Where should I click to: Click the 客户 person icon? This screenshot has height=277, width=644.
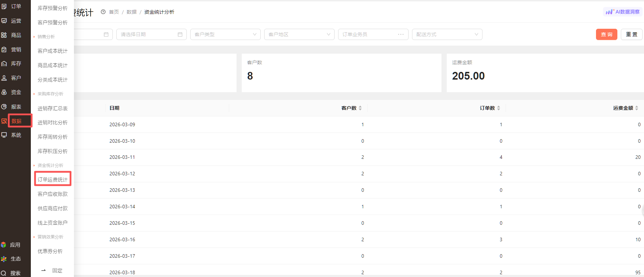4,78
